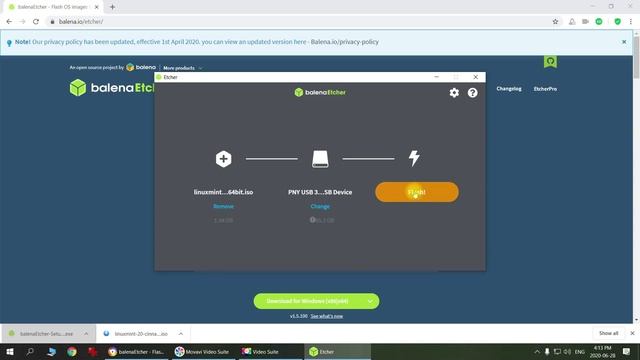Close the Chrome downloads bar
640x360 pixels.
pyautogui.click(x=632, y=333)
